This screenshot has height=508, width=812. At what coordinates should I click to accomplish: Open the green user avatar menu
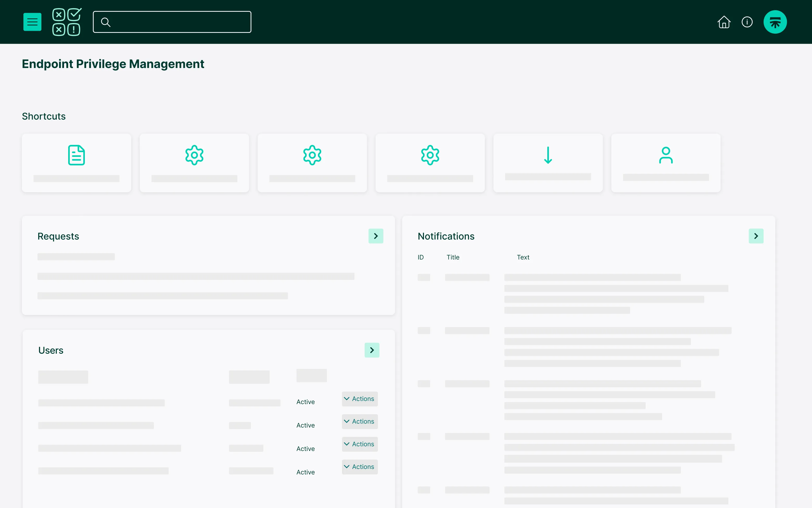[775, 22]
